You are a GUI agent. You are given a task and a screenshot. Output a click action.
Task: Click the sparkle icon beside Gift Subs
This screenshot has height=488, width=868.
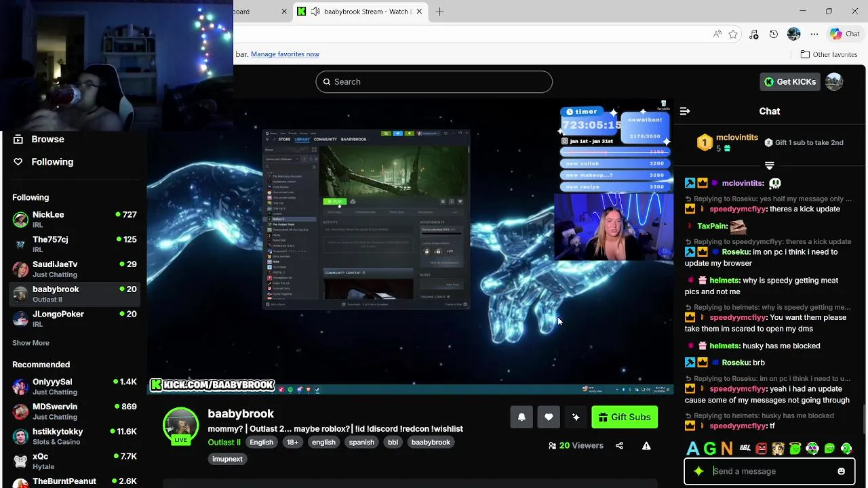[576, 418]
